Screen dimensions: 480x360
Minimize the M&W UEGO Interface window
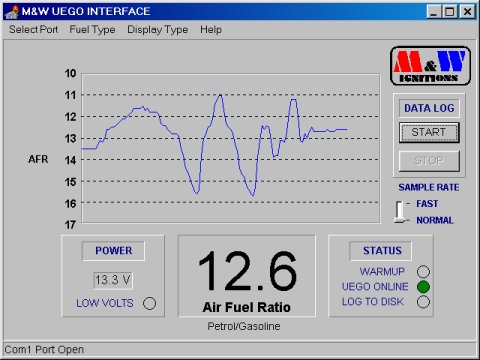[433, 12]
